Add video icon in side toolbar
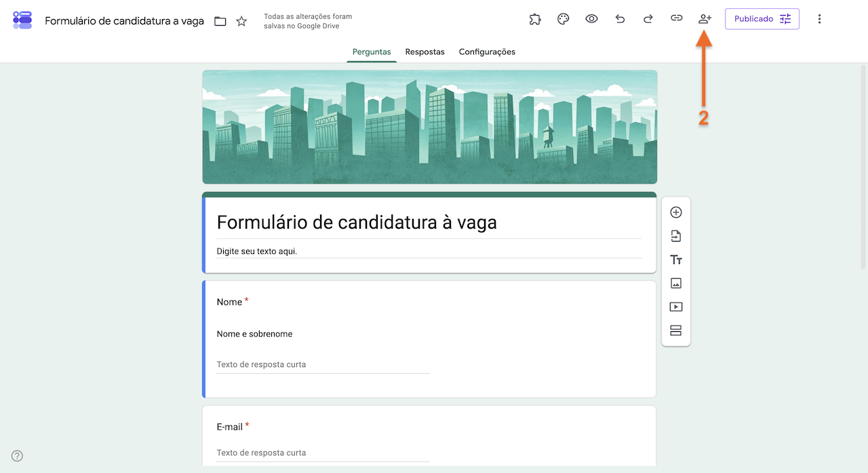The height and width of the screenshot is (473, 868). click(675, 307)
